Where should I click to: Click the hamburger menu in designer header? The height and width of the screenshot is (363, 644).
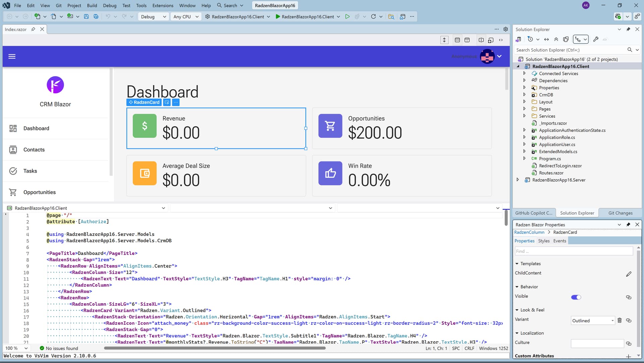[12, 56]
